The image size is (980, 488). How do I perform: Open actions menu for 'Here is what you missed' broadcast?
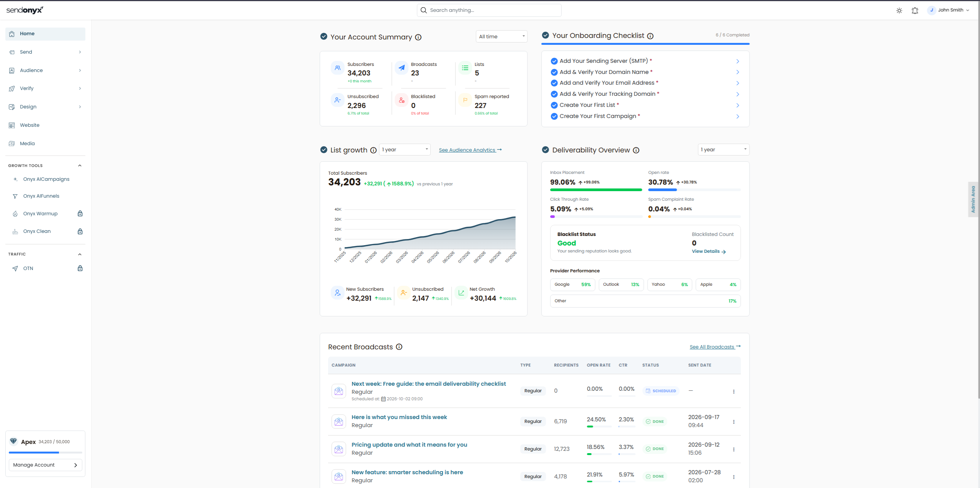point(734,422)
